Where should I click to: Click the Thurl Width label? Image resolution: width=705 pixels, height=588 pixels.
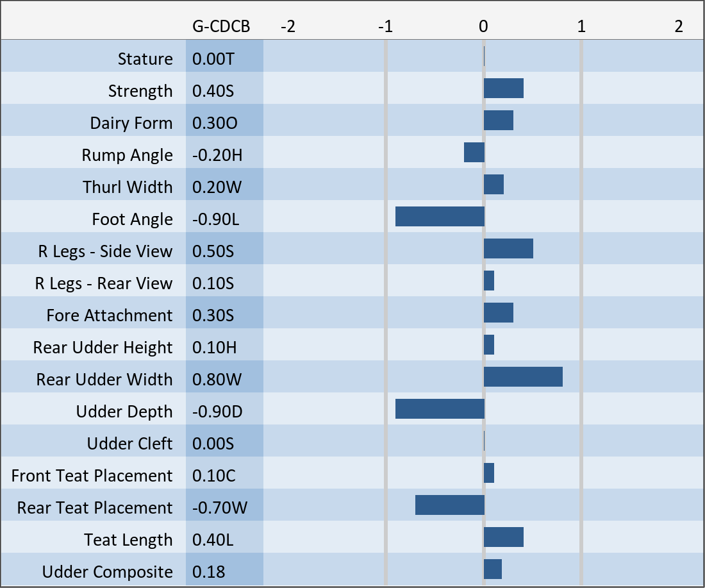tap(128, 187)
